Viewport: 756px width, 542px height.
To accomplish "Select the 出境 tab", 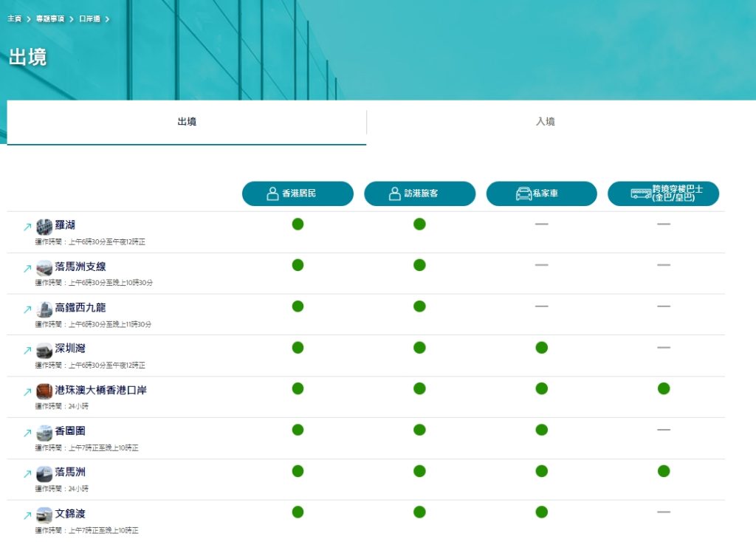I will pyautogui.click(x=187, y=122).
